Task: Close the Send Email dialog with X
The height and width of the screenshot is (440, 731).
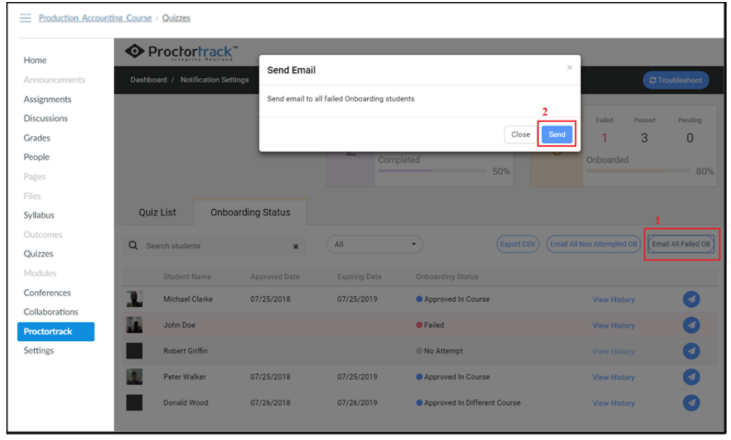Action: (569, 68)
